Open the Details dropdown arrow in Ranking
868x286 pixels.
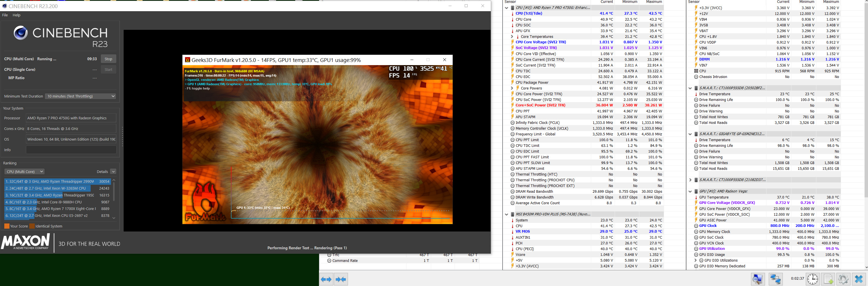tap(113, 172)
